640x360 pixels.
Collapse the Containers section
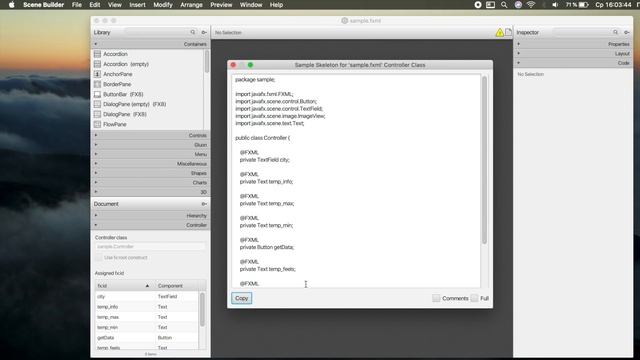151,44
